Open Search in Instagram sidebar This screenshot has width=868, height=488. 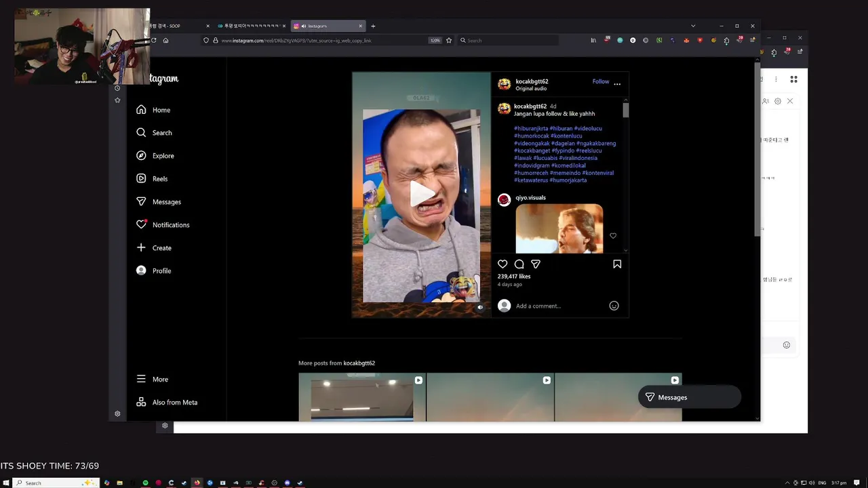pos(154,133)
